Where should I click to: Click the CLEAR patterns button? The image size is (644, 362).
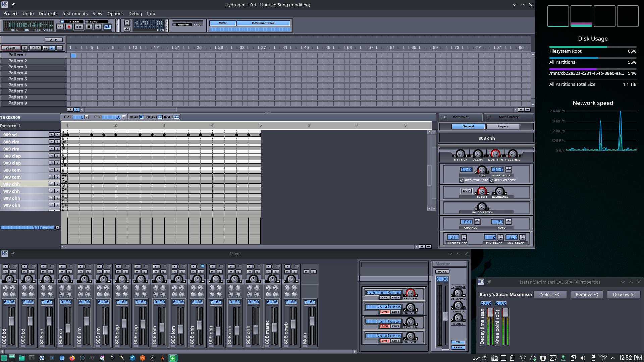[11, 48]
